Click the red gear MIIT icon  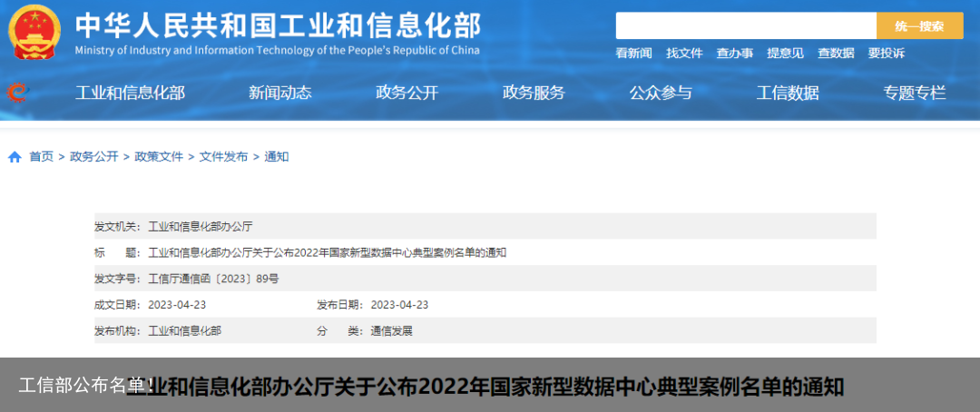tap(17, 93)
